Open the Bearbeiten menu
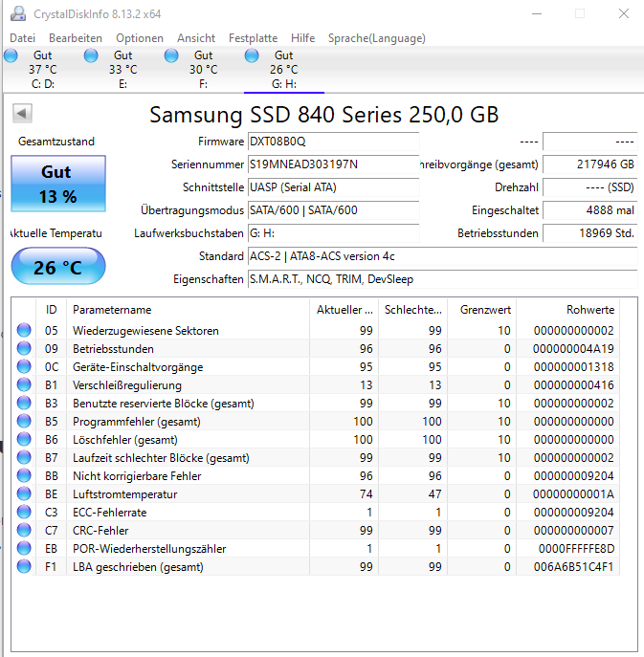 tap(76, 38)
